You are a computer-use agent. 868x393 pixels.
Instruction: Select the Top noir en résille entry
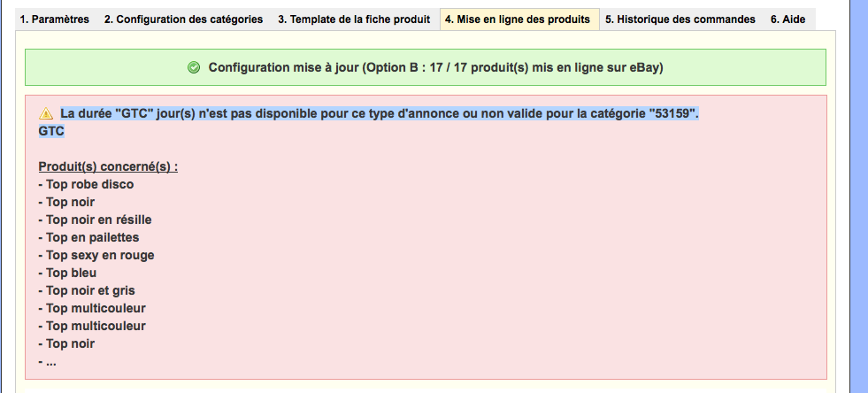[x=95, y=220]
